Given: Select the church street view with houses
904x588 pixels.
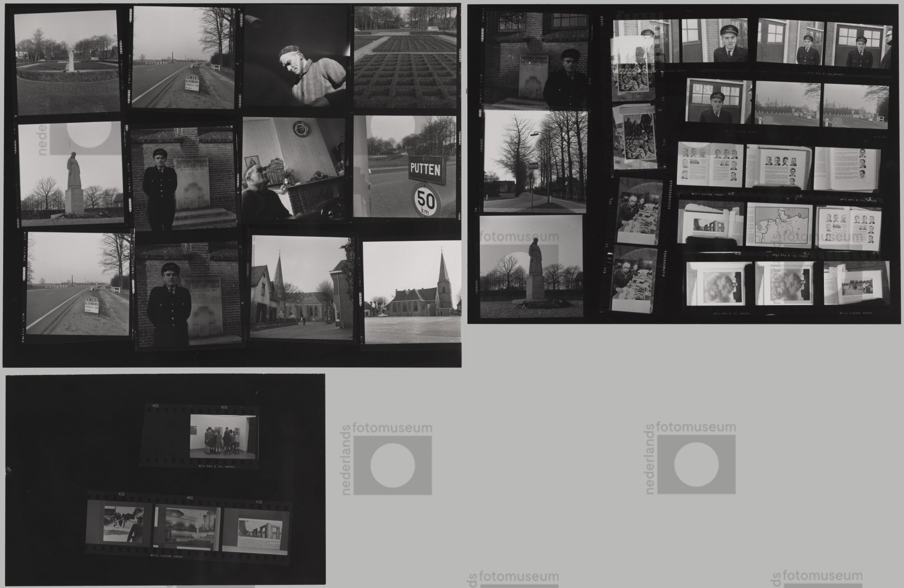Looking at the screenshot, I should click(302, 287).
